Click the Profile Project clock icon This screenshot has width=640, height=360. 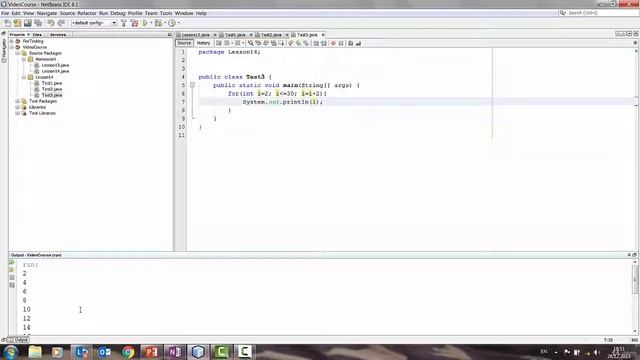tap(172, 23)
